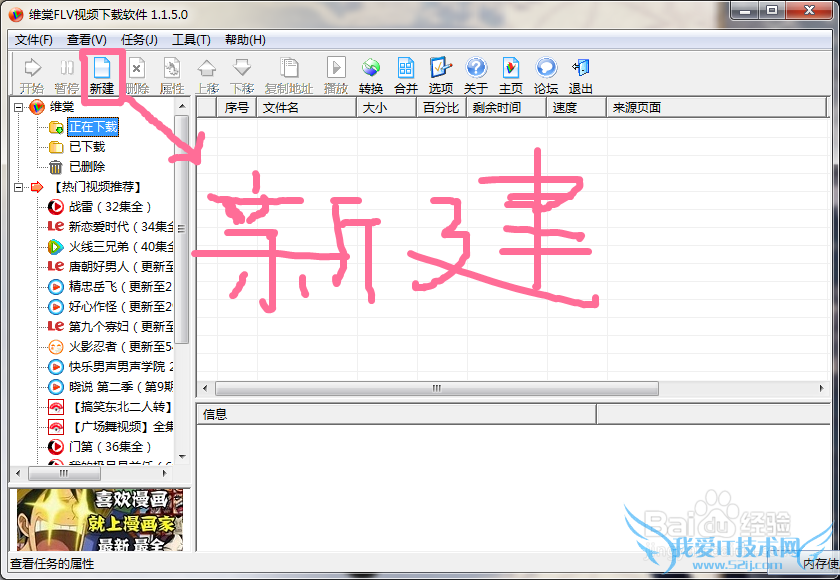Image resolution: width=840 pixels, height=580 pixels.
Task: Open 战雷（32集全） video entry
Action: point(110,207)
